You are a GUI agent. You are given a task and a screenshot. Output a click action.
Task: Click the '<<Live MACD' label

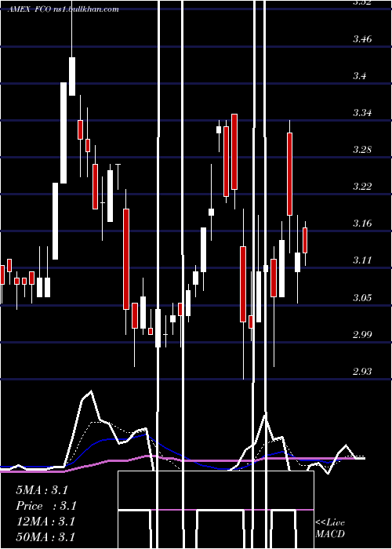[330, 529]
